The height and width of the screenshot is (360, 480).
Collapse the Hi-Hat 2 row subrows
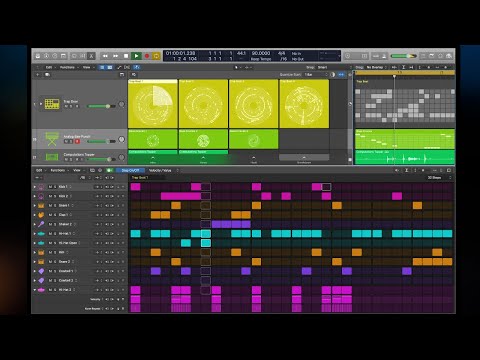(35, 290)
